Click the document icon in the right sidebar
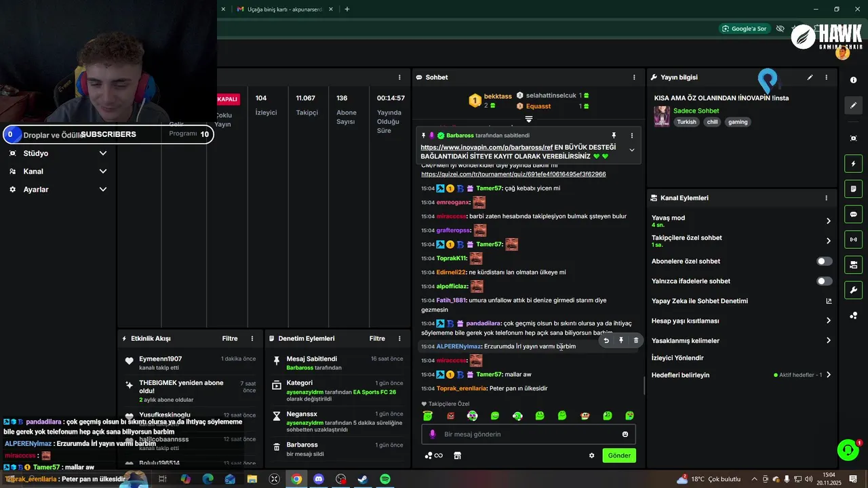The height and width of the screenshot is (488, 868). click(853, 188)
